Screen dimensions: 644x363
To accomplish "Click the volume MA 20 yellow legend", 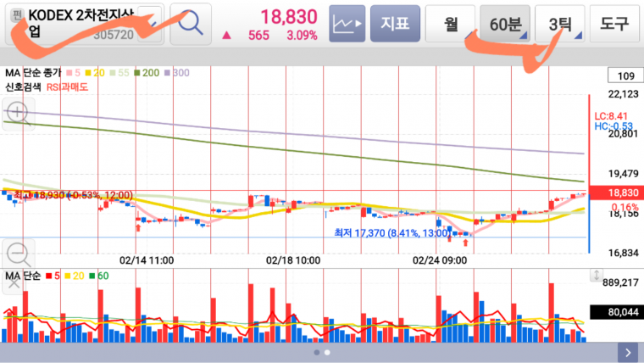I will coord(75,276).
